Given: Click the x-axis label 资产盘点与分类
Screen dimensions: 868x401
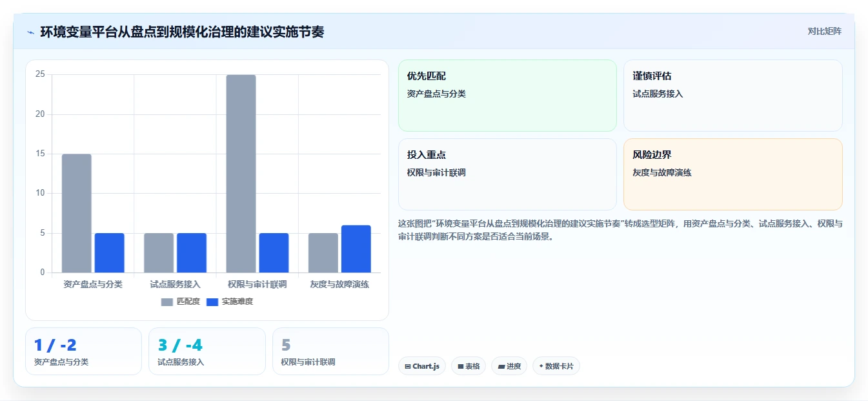Looking at the screenshot, I should [x=93, y=284].
